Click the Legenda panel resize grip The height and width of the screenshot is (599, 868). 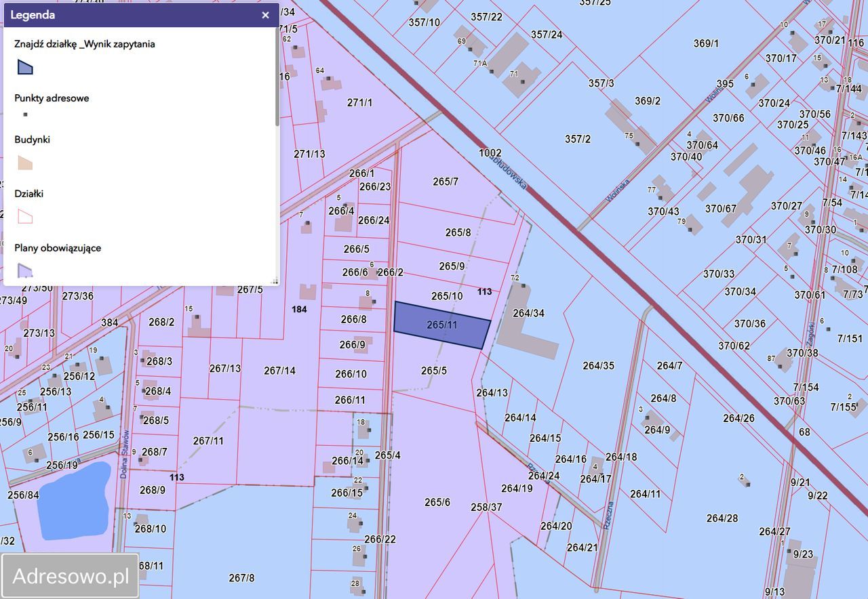[275, 281]
